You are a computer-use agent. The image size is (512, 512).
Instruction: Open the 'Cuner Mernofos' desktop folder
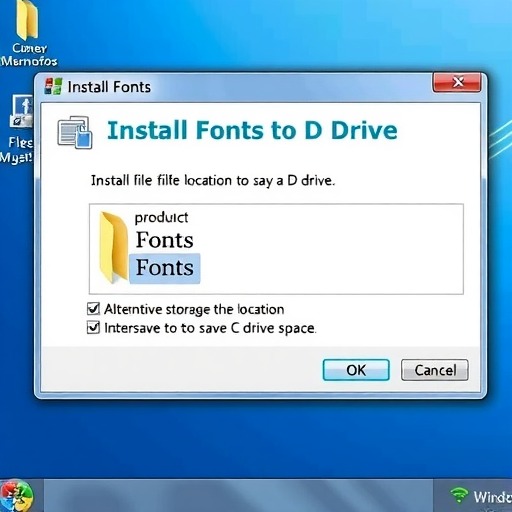28,33
